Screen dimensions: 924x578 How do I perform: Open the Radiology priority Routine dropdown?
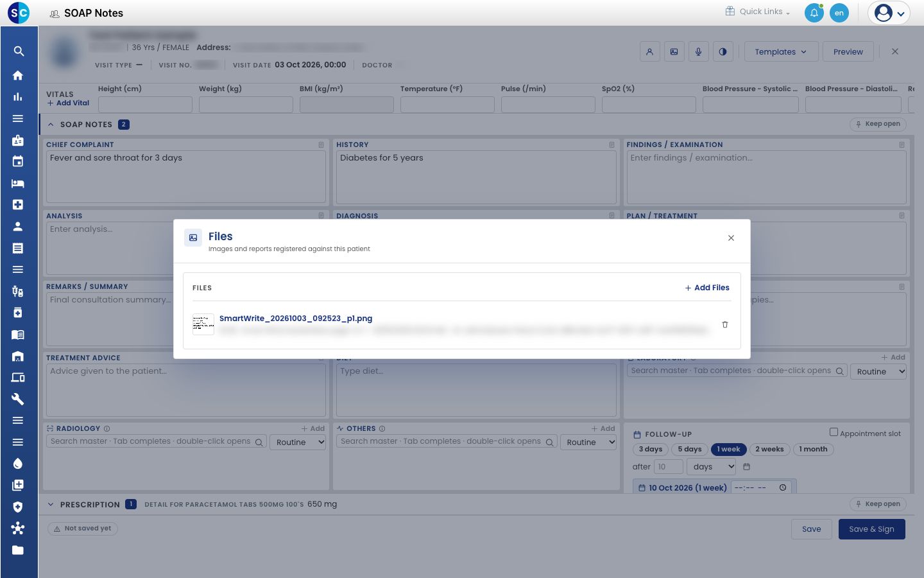coord(298,442)
